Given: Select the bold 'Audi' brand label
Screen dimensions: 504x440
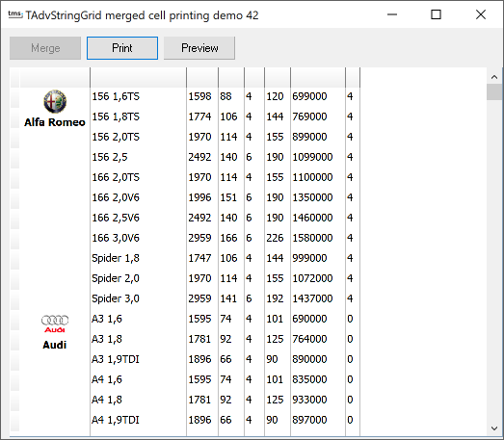Looking at the screenshot, I should pos(55,345).
